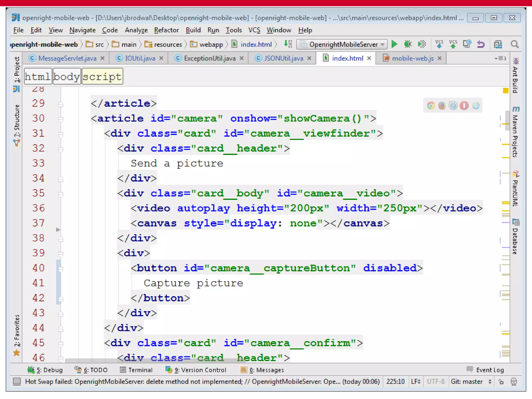Open the page in Chrome browser icon
This screenshot has height=399, width=532.
click(431, 105)
